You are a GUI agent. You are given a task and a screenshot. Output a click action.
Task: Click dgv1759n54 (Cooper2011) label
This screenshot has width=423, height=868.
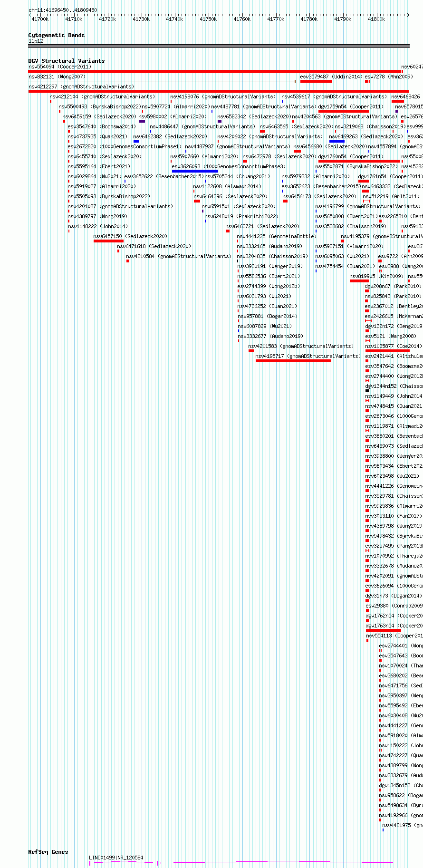351,107
